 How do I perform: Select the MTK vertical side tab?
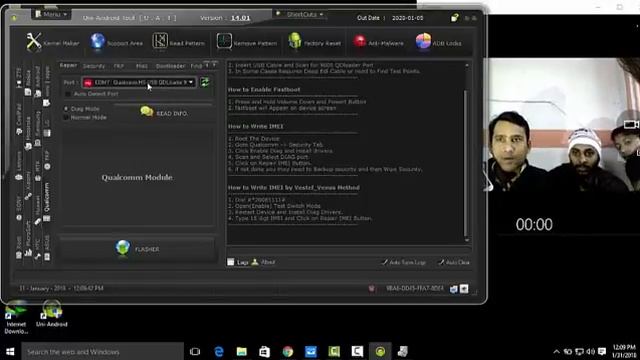(38, 170)
